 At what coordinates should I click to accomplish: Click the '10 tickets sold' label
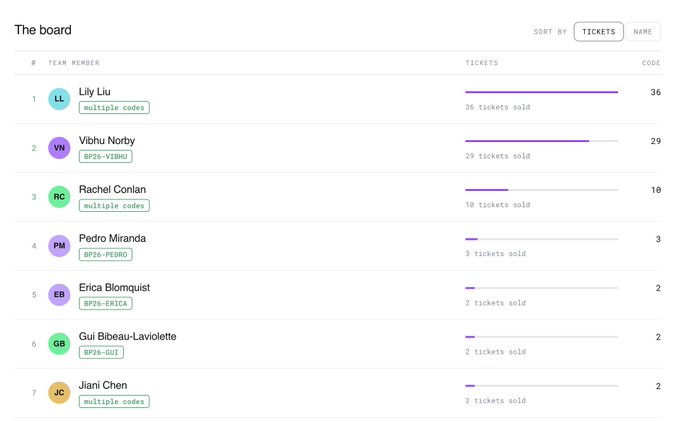click(x=497, y=205)
